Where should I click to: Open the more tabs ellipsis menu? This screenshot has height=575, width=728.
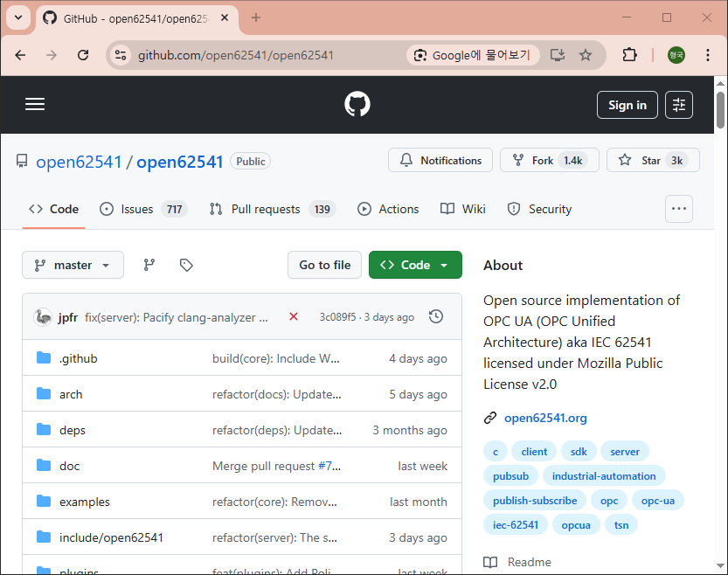[679, 209]
